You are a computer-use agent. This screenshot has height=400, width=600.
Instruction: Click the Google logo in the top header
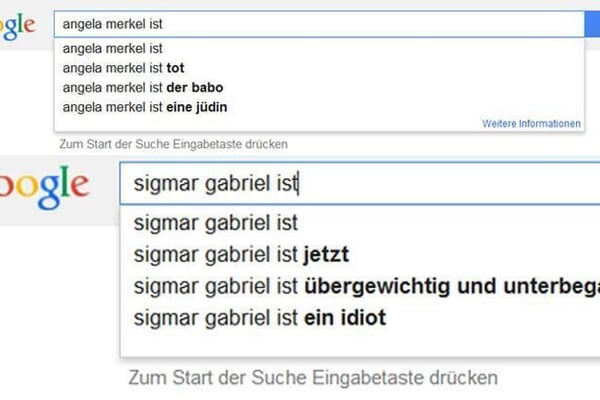[17, 26]
